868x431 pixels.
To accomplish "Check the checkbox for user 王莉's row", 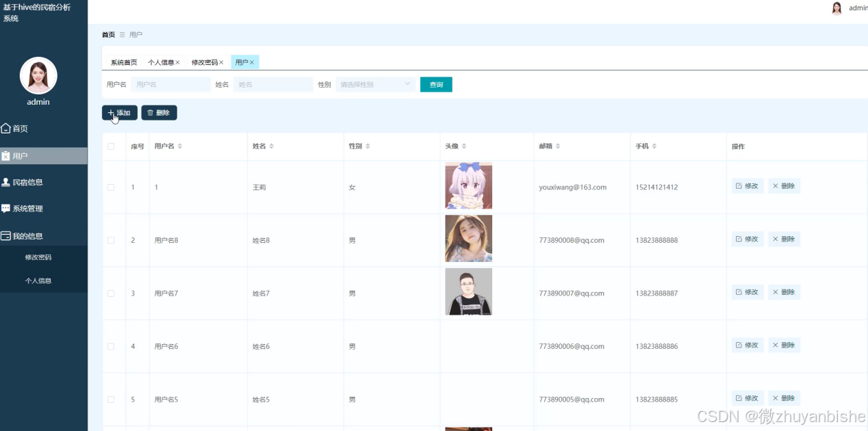I will click(112, 185).
